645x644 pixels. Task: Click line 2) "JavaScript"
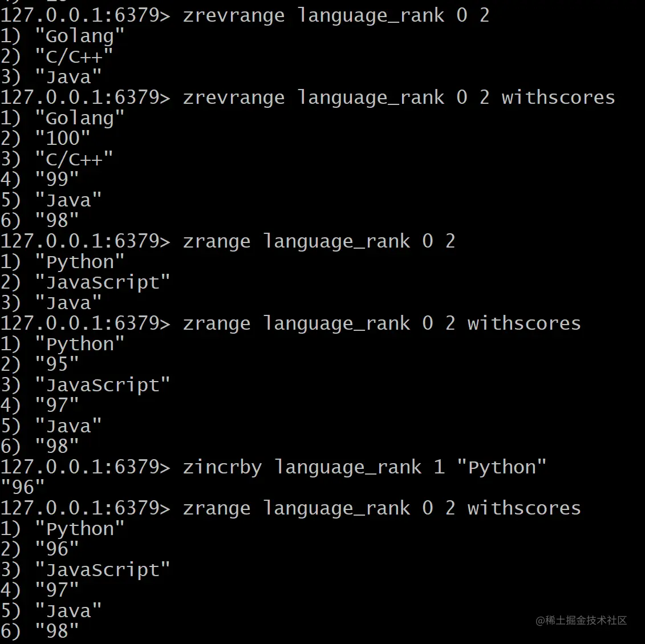coord(85,282)
